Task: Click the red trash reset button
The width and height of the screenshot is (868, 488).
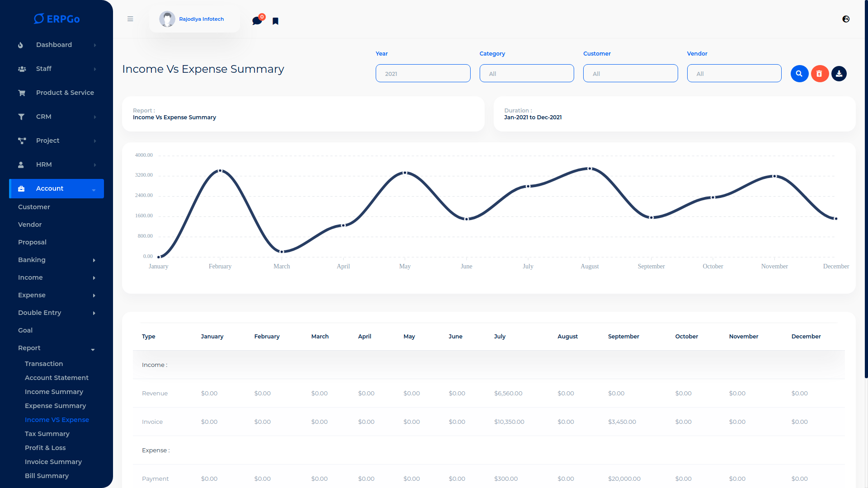Action: 819,74
